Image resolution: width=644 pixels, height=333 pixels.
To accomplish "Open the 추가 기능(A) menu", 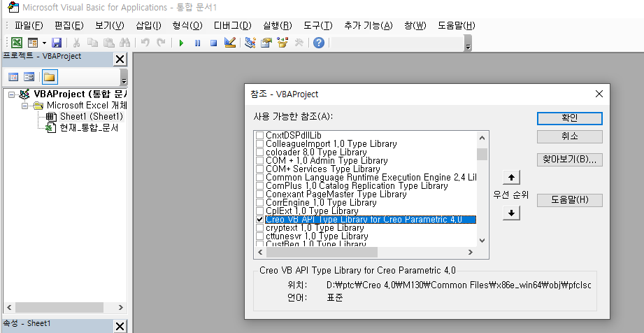I will [368, 25].
